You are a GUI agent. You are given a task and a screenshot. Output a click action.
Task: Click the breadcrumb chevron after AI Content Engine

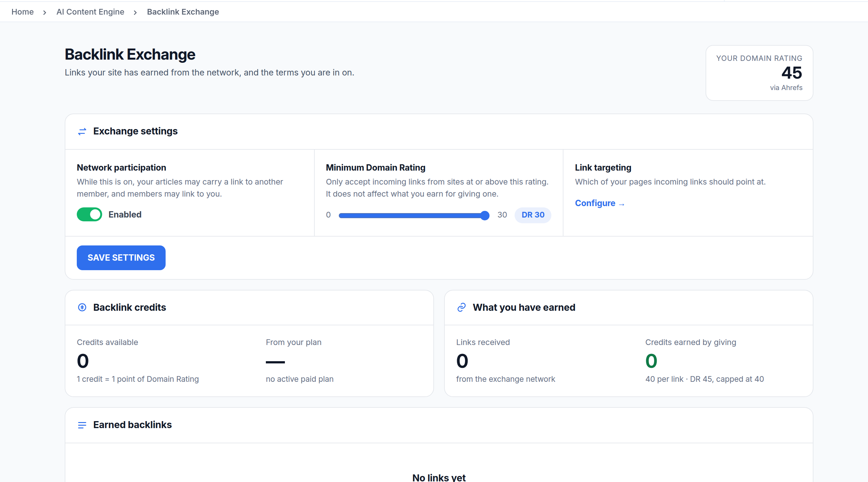tap(135, 12)
